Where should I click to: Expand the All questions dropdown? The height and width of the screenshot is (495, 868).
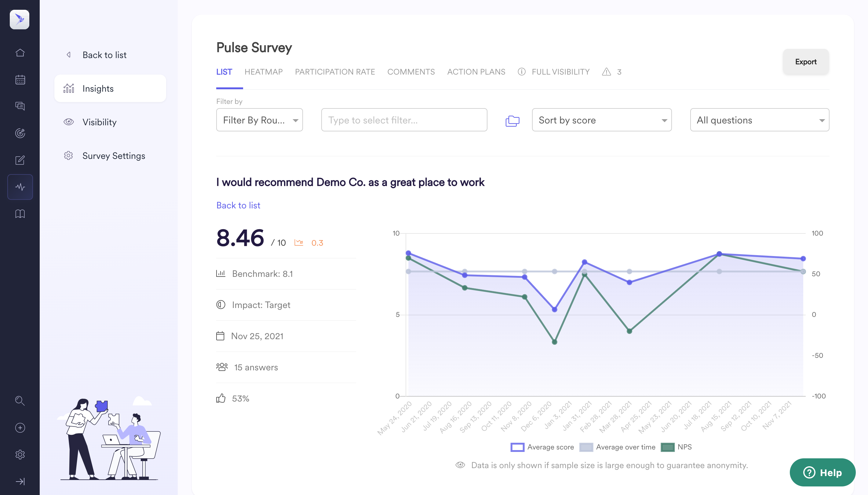tap(759, 120)
